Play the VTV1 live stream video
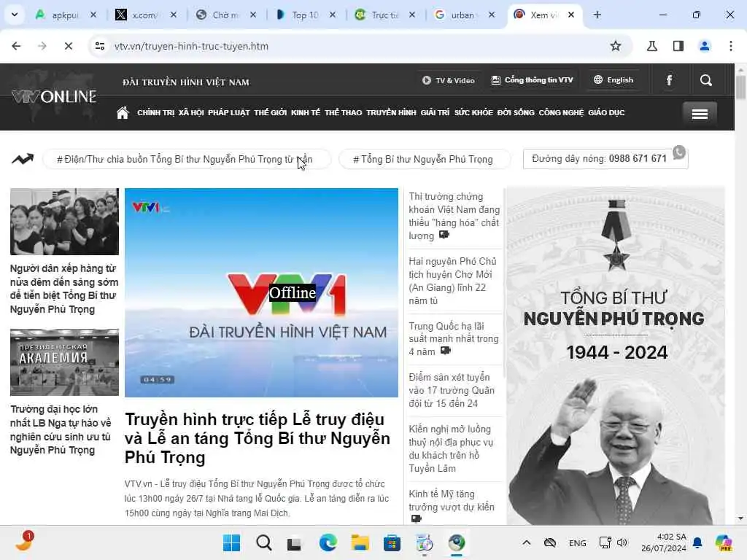747x560 pixels. coord(262,292)
